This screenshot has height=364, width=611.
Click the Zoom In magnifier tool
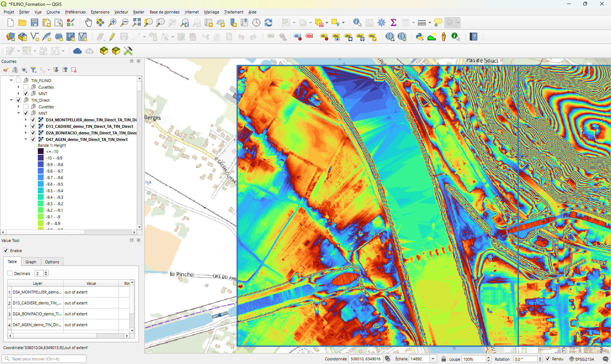(x=112, y=23)
